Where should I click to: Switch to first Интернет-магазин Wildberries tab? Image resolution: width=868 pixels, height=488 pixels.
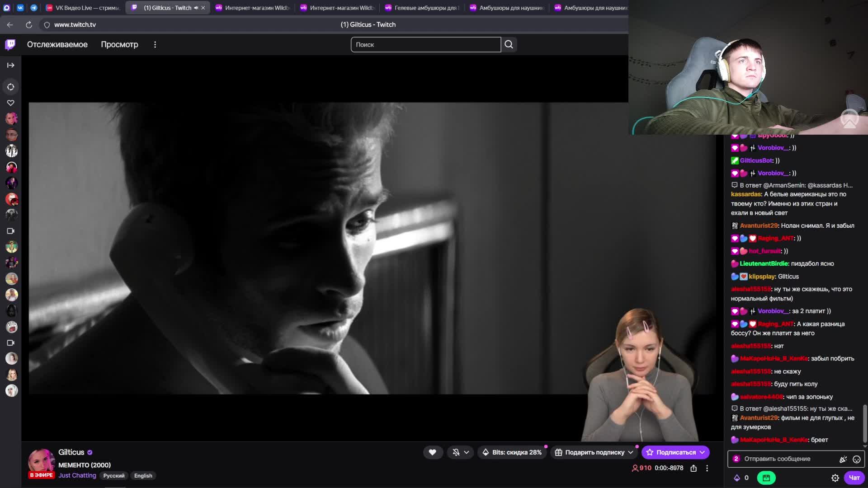[x=252, y=8]
